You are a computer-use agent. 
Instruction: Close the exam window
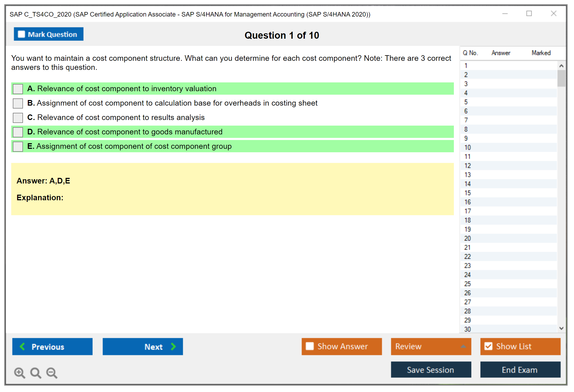point(553,14)
